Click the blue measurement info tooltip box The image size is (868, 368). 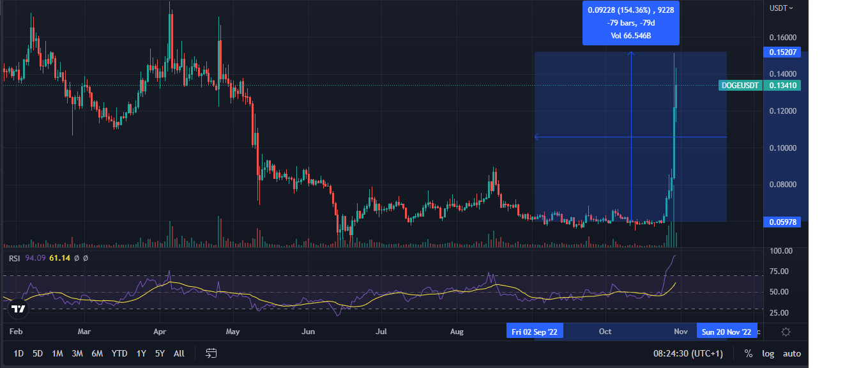tap(631, 22)
